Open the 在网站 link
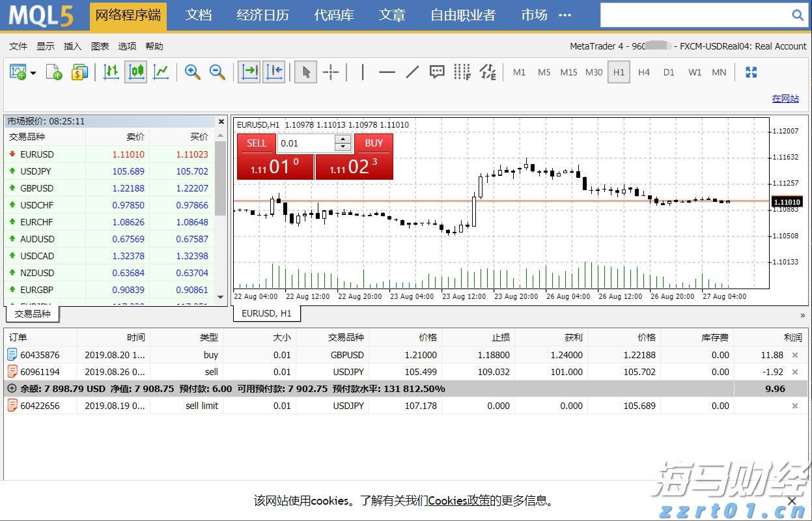The image size is (812, 521). pos(785,98)
